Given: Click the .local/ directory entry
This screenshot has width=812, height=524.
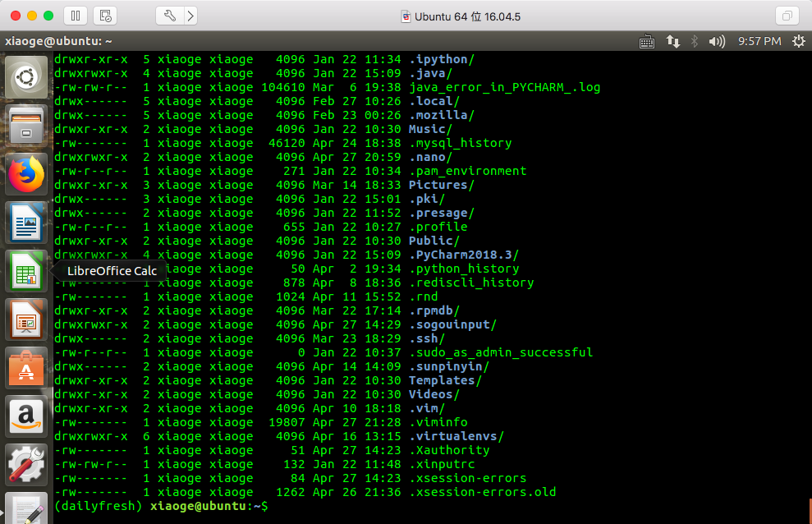Looking at the screenshot, I should 434,102.
